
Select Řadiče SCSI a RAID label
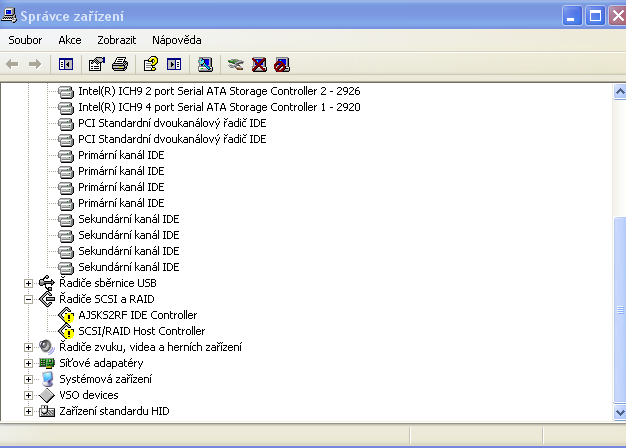point(107,299)
